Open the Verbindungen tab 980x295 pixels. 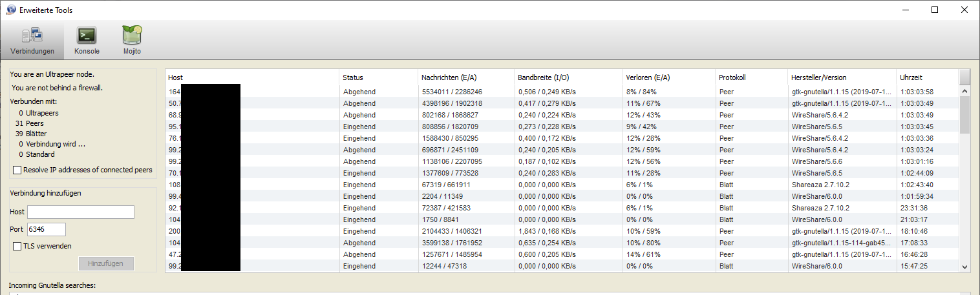point(32,41)
